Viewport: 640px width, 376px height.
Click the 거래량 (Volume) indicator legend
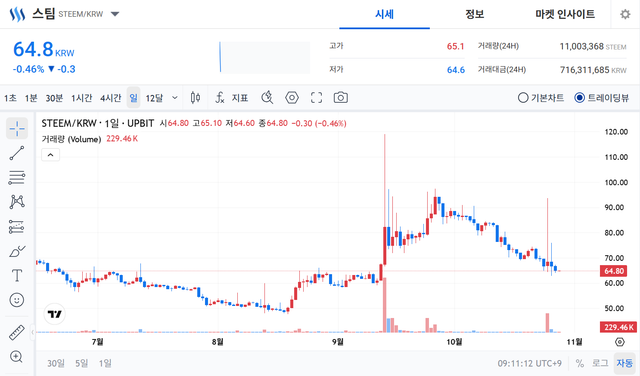click(71, 139)
